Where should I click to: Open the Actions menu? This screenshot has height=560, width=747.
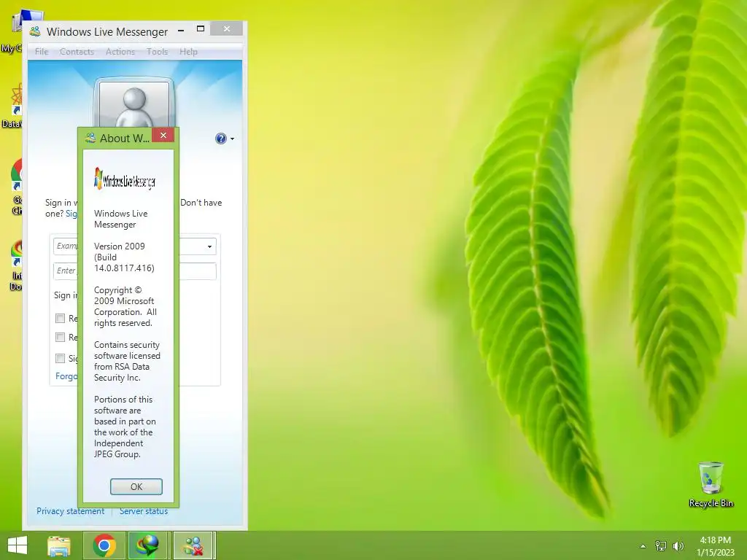coord(120,52)
